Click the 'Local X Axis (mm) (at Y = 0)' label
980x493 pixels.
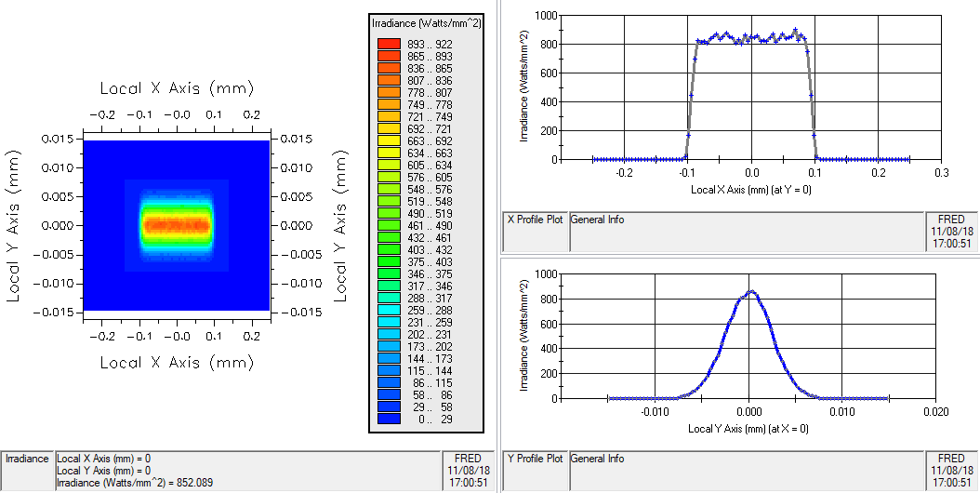pyautogui.click(x=751, y=189)
